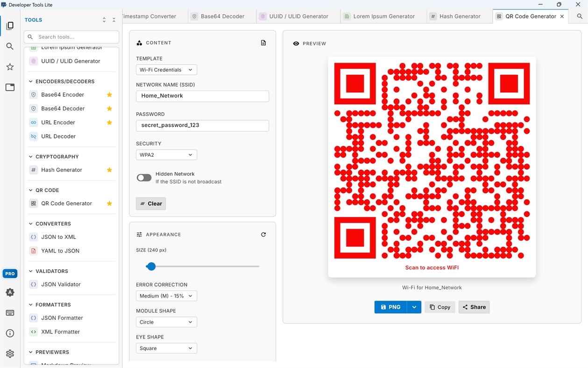
Task: Open the keyboard shortcuts icon
Action: (10, 313)
